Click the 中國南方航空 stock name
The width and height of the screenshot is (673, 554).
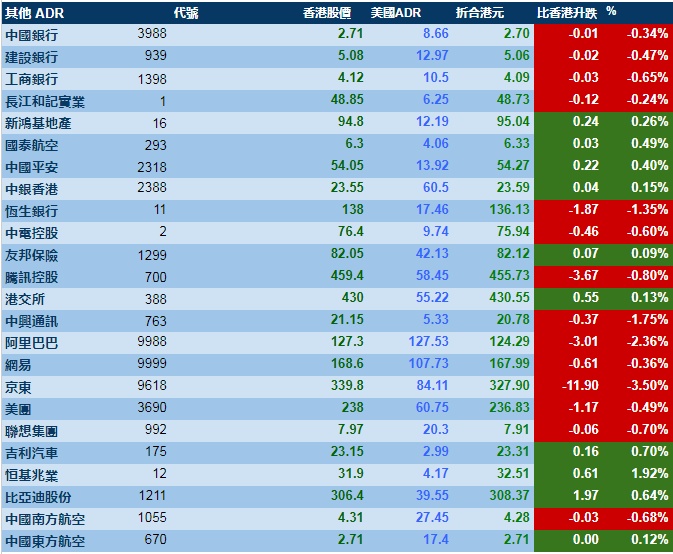pos(45,519)
